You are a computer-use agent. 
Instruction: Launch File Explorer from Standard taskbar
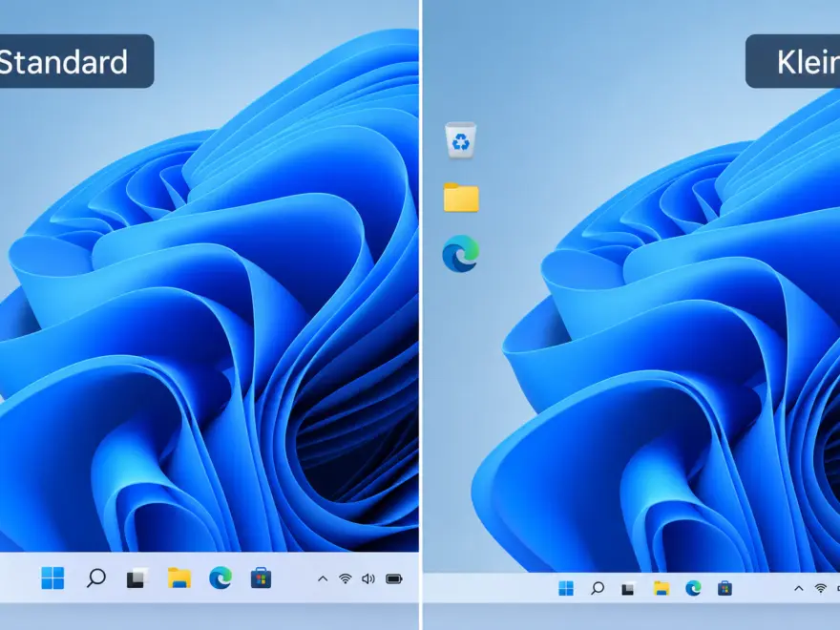coord(178,578)
